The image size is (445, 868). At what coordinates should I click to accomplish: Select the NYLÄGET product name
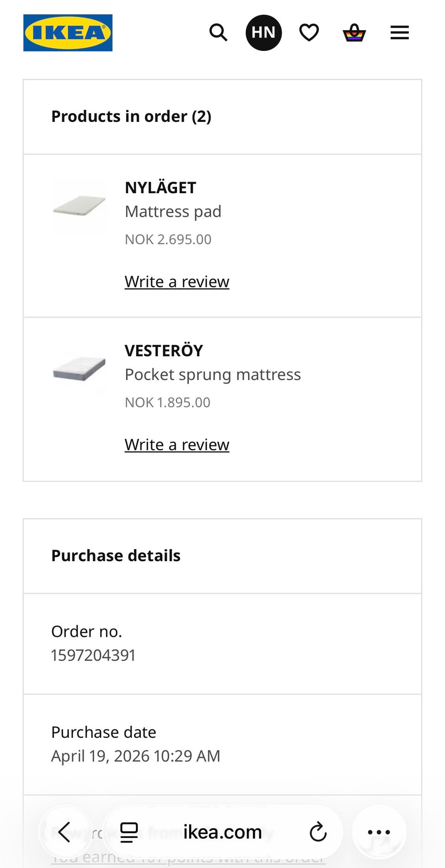point(160,188)
